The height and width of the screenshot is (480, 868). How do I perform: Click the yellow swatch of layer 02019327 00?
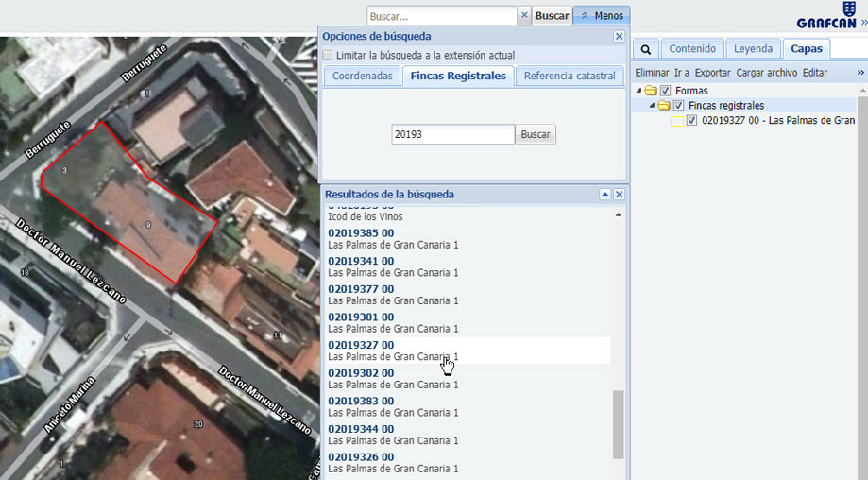tap(677, 121)
